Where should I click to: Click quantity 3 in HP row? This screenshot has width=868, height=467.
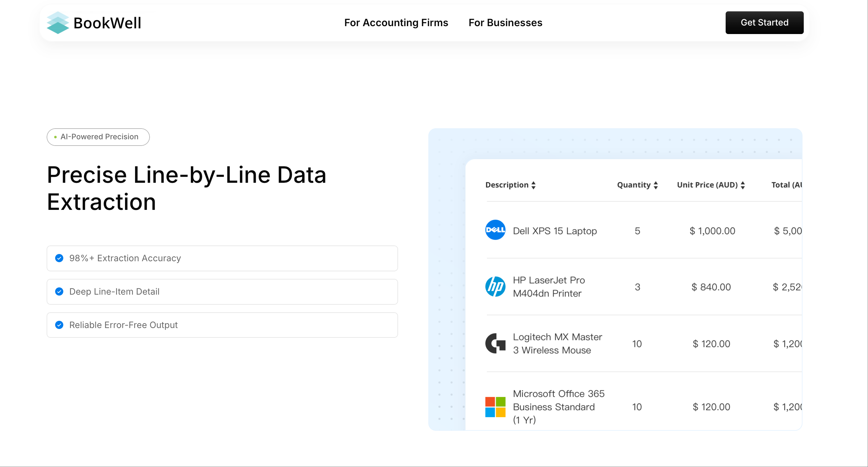[637, 287]
